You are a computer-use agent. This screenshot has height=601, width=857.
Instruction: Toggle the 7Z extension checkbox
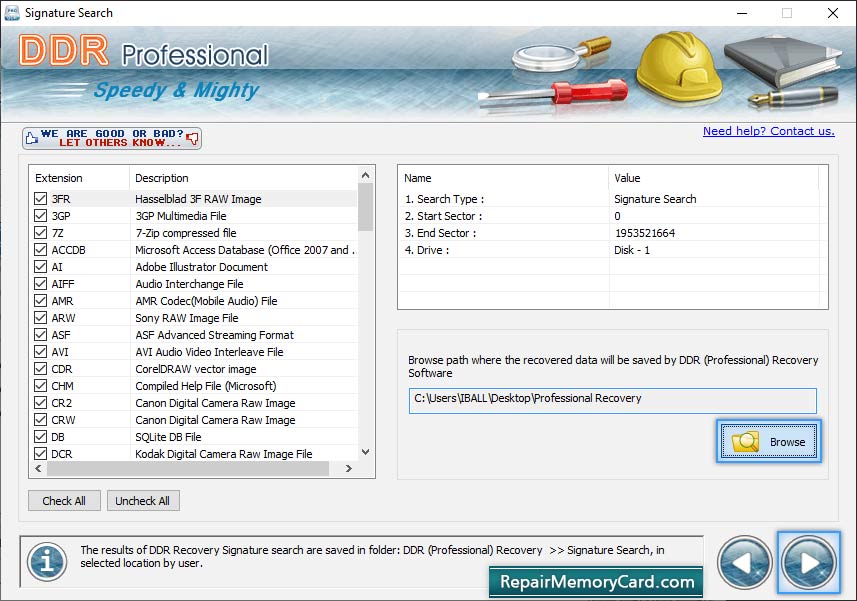[40, 232]
